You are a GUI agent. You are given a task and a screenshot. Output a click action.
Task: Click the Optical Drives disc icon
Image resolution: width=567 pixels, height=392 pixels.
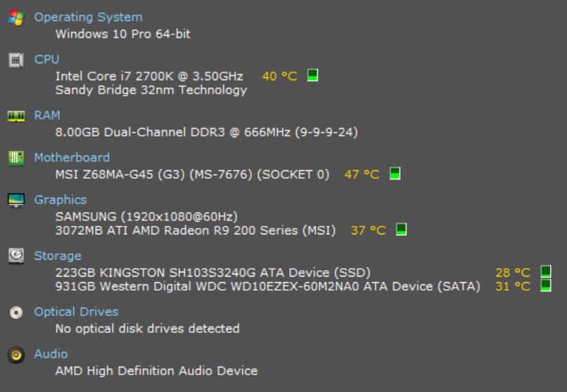coord(16,312)
